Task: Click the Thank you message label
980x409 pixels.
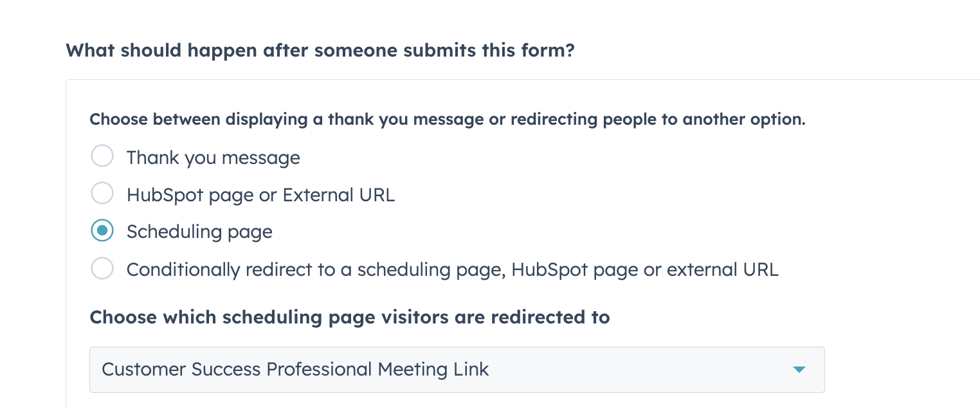Action: [213, 157]
